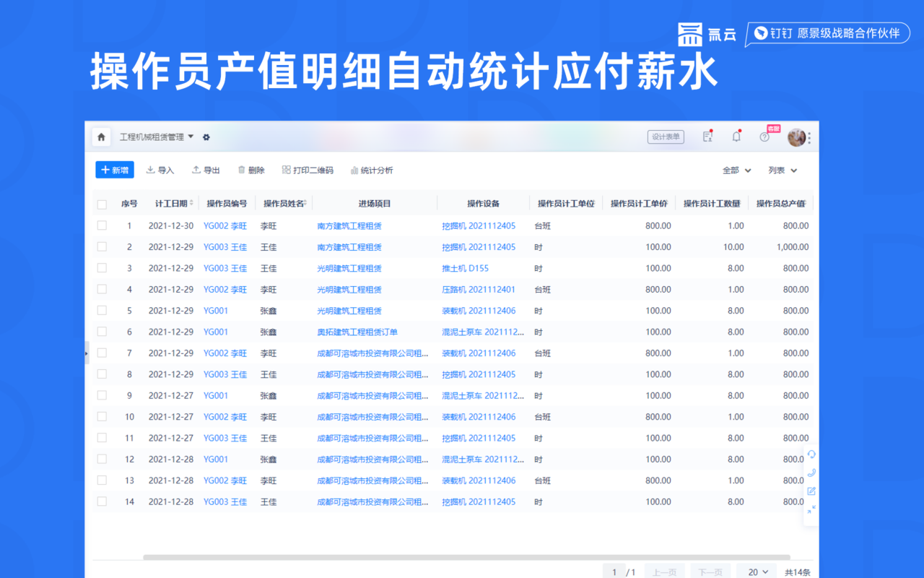The width and height of the screenshot is (924, 578).
Task: Open 推土机 D155 equipment link
Action: click(x=465, y=268)
